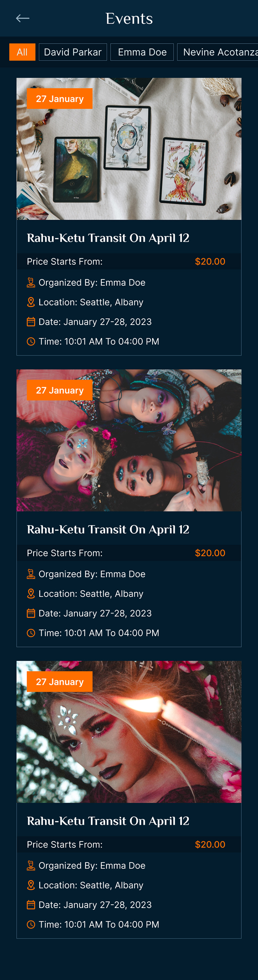Open second Rahu-Ketu Transit event title
The image size is (258, 980).
point(108,530)
